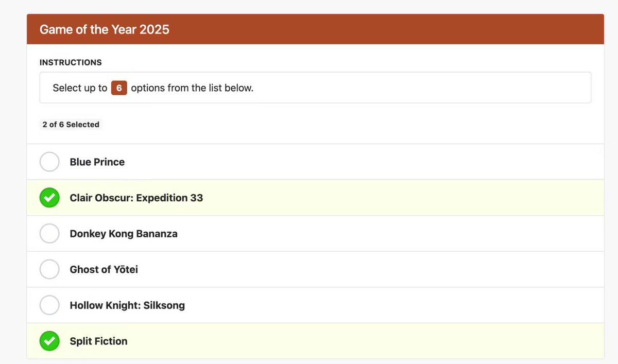Click the "Split Fiction" label
Screen dimensions: 618x364
[98, 341]
